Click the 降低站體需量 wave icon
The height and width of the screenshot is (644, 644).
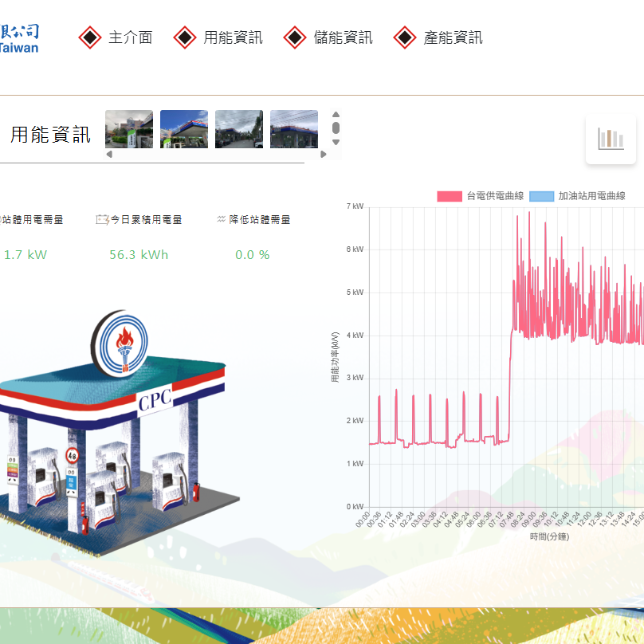point(221,219)
